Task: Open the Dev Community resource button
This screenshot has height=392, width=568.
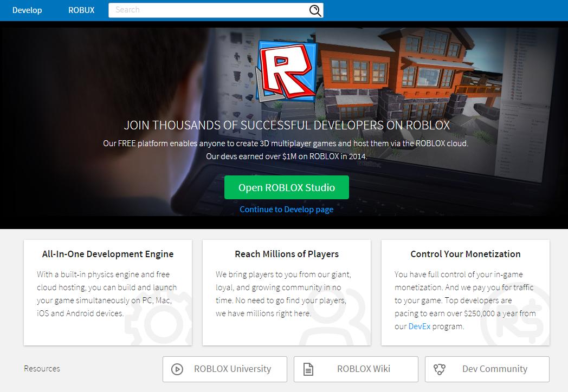Action: [487, 369]
